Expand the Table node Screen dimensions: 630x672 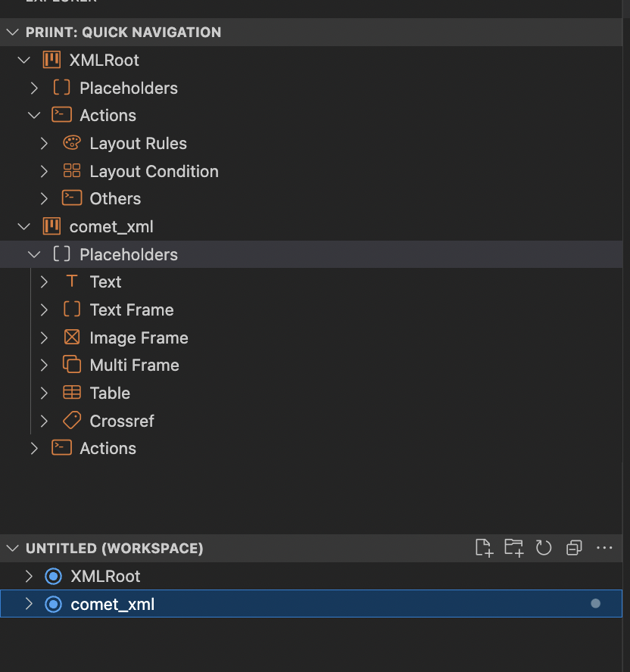pos(44,393)
